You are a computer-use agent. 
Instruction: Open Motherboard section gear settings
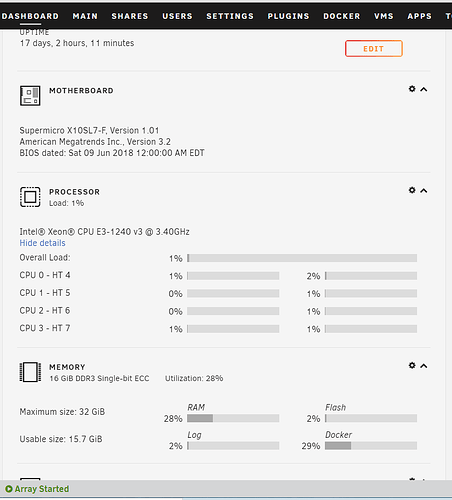tap(412, 89)
